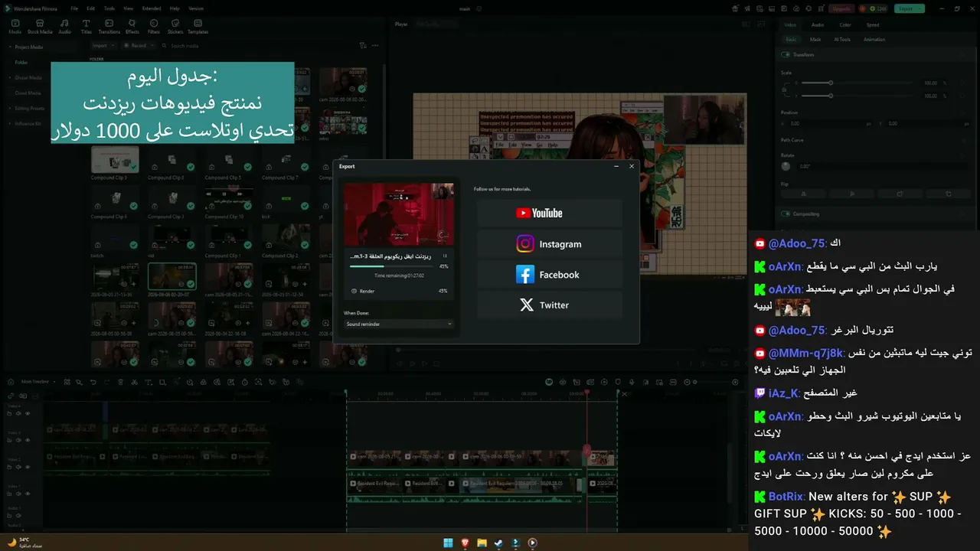Open the Help menu
The width and height of the screenshot is (980, 551).
pos(175,8)
